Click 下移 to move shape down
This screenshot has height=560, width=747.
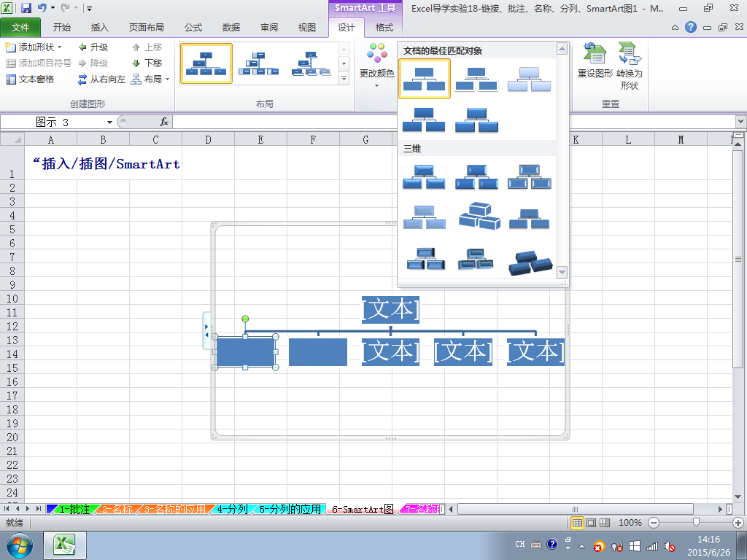(x=147, y=63)
